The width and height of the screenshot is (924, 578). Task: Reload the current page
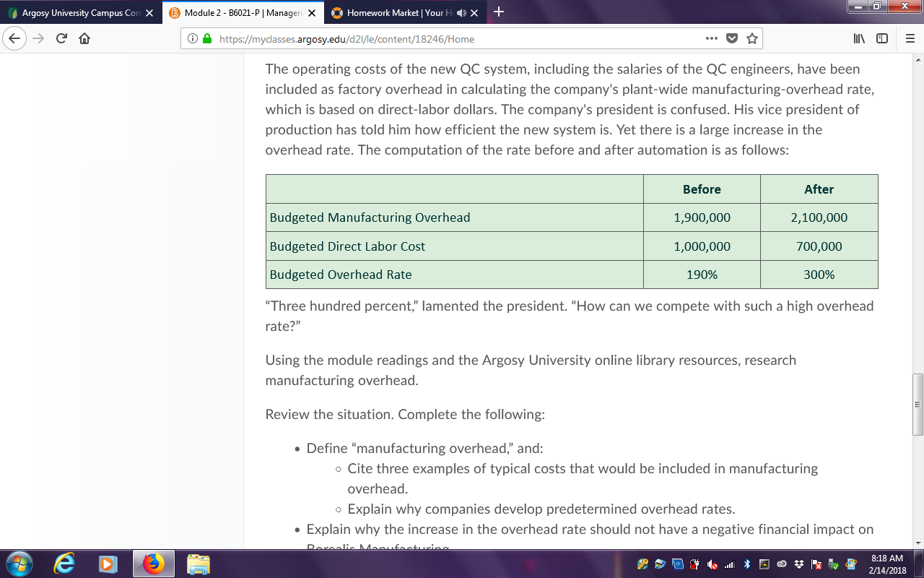click(x=61, y=39)
